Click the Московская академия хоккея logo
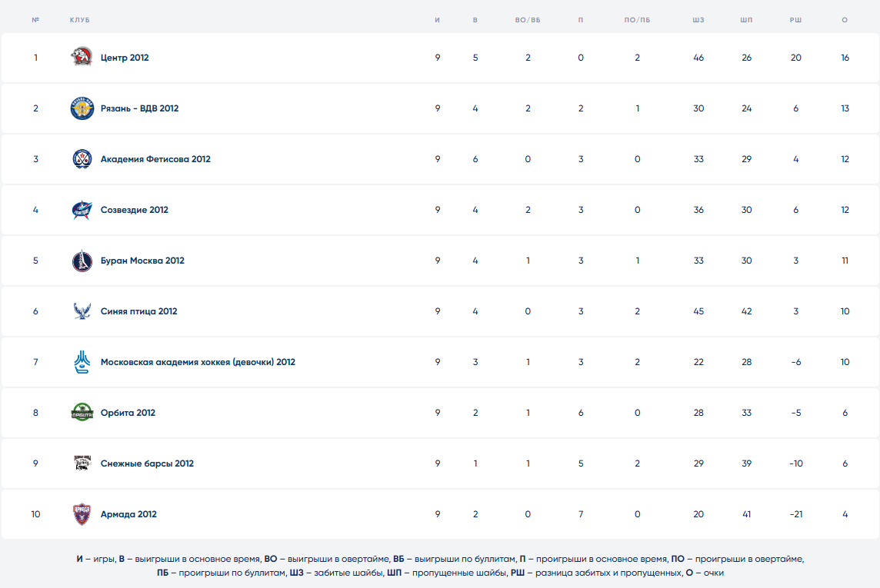Viewport: 880px width, 588px height. pyautogui.click(x=82, y=362)
